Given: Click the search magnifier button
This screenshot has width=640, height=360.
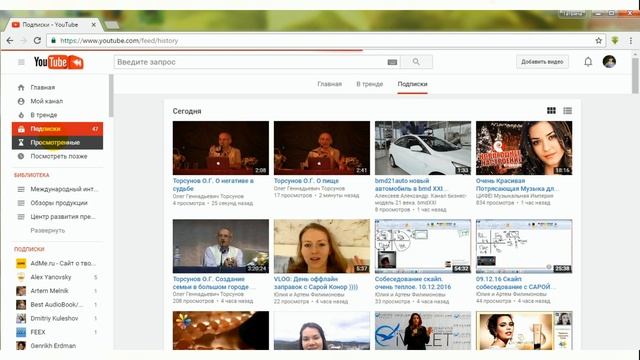Looking at the screenshot, I should (416, 62).
